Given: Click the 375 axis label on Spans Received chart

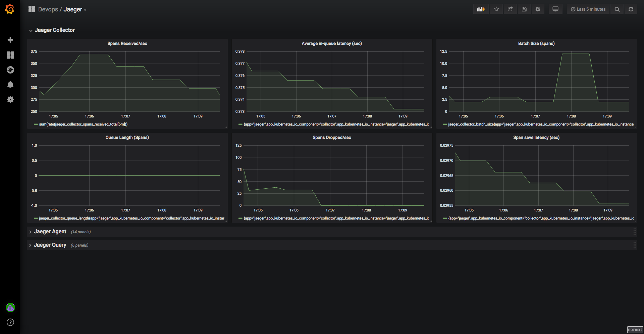Looking at the screenshot, I should [x=34, y=51].
